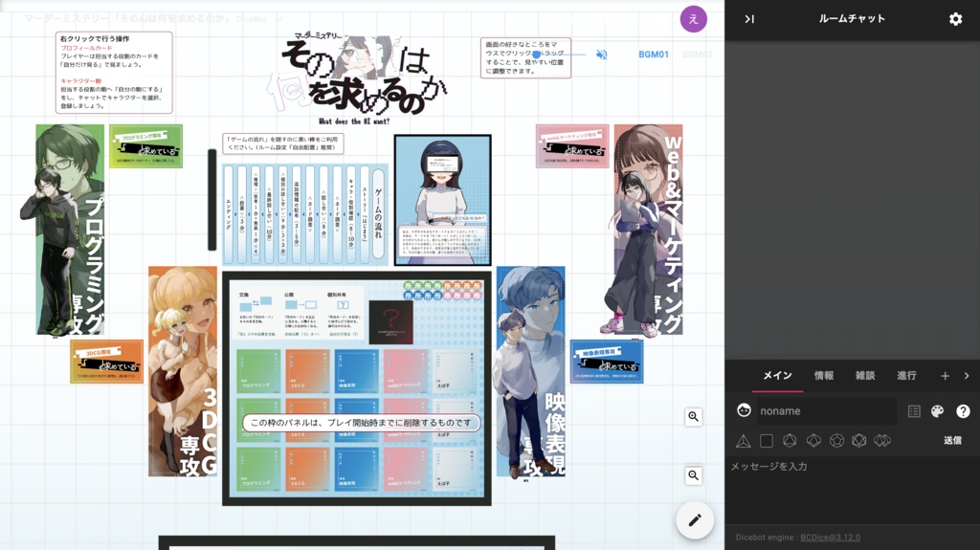Focus the メッセージを入力 message box
The width and height of the screenshot is (980, 550).
(852, 491)
